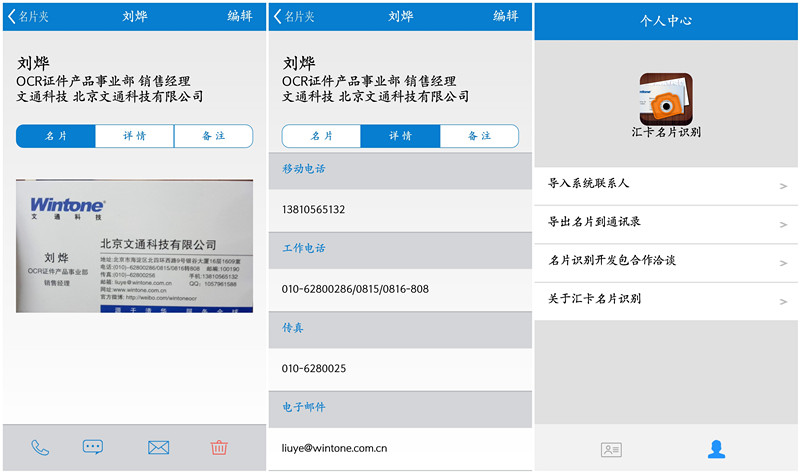Tap the email envelope icon
800x473 pixels.
click(158, 447)
